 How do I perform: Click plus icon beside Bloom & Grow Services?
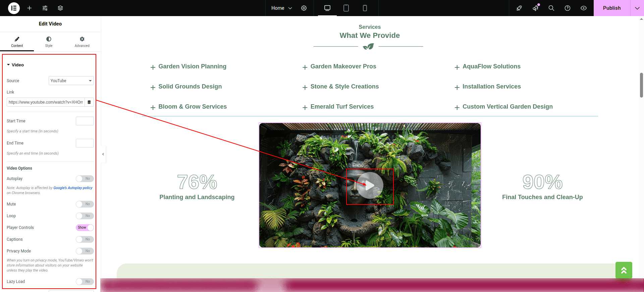(153, 108)
